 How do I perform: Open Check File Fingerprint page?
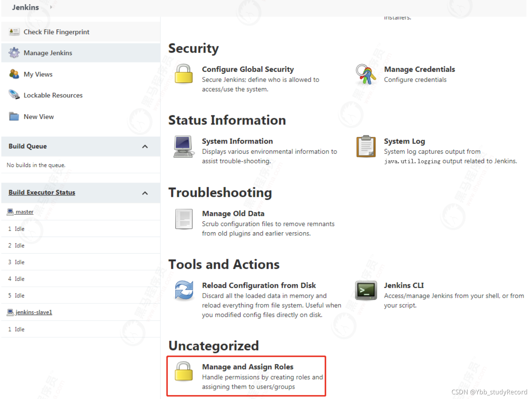(56, 32)
